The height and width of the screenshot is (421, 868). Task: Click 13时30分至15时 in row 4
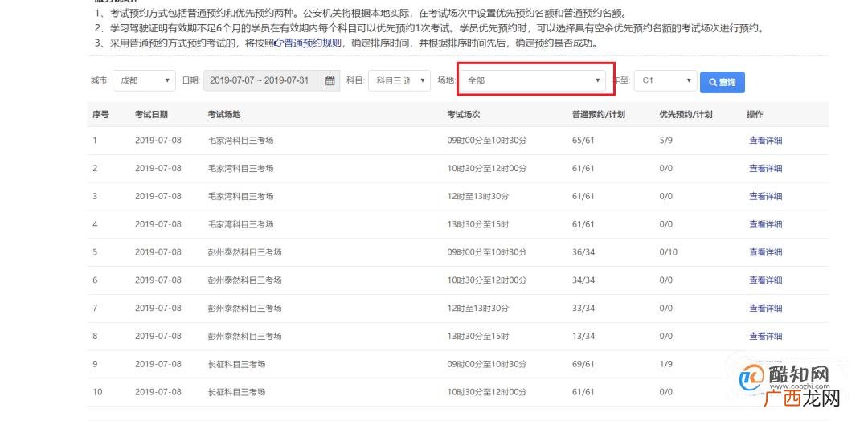(x=477, y=224)
